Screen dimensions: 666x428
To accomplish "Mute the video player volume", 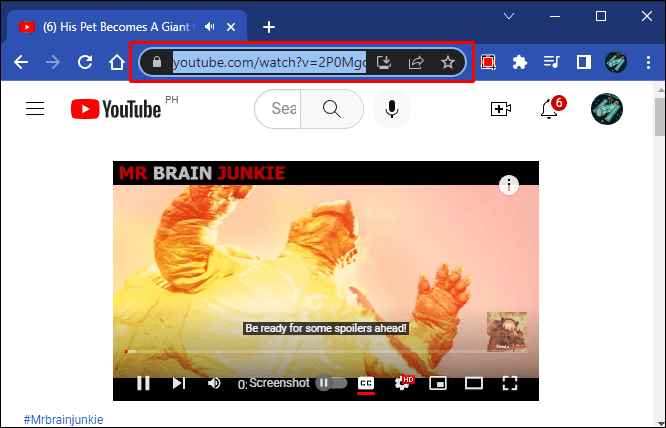I will pyautogui.click(x=214, y=383).
